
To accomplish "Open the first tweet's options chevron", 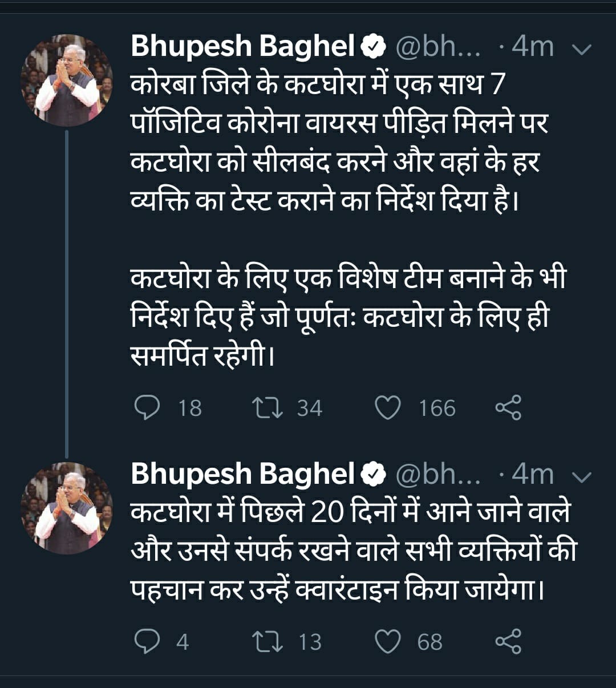I will [x=581, y=48].
